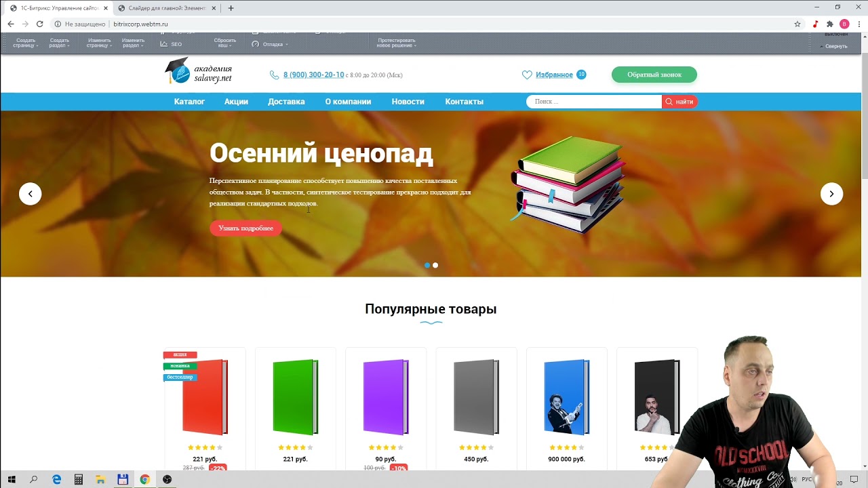868x488 pixels.
Task: Click the Не защищено security indicator
Action: (x=80, y=24)
